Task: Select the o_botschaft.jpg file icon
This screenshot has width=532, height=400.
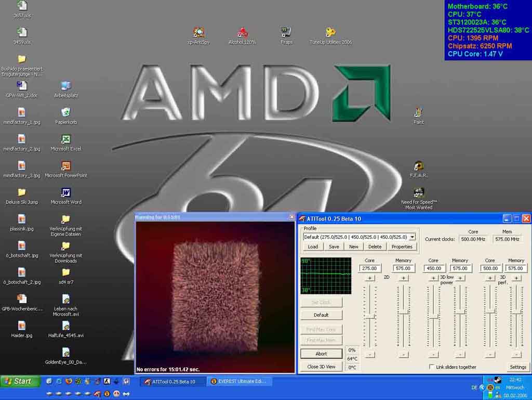Action: click(x=22, y=246)
